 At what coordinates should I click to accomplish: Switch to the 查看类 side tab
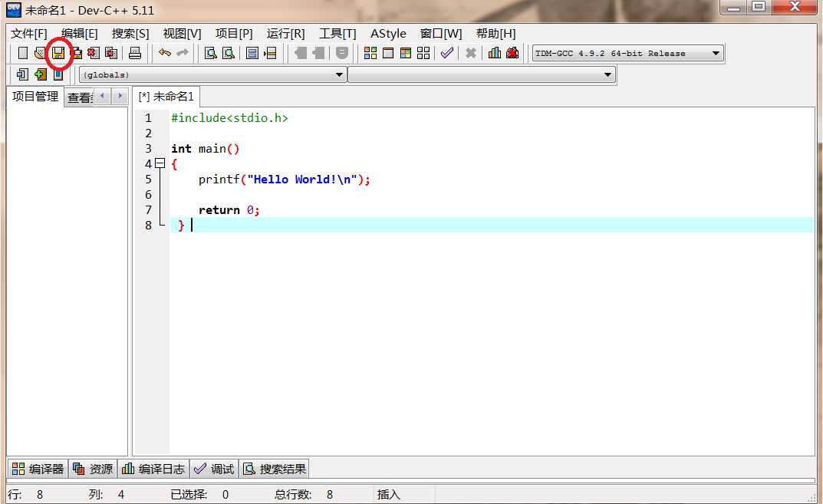point(80,97)
